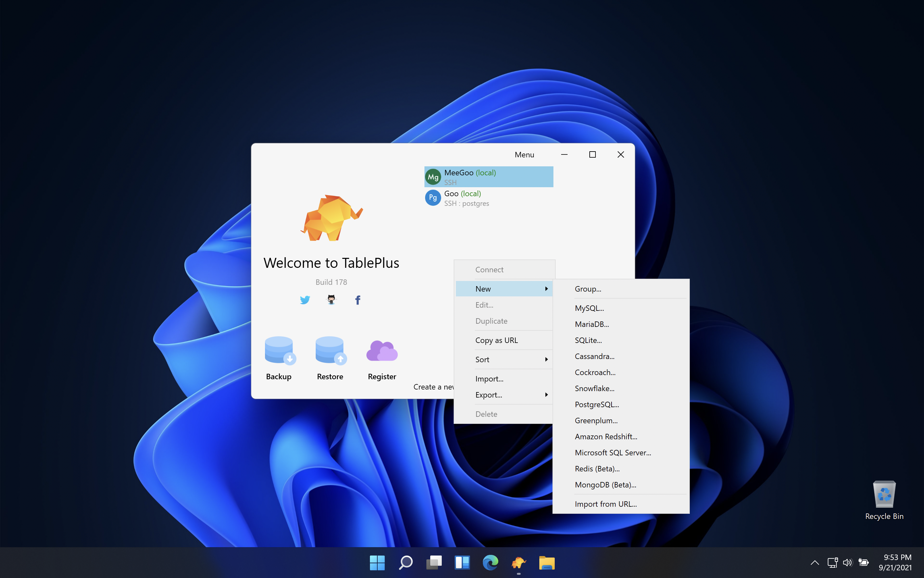Create a new MariaDB... connection

[621, 324]
